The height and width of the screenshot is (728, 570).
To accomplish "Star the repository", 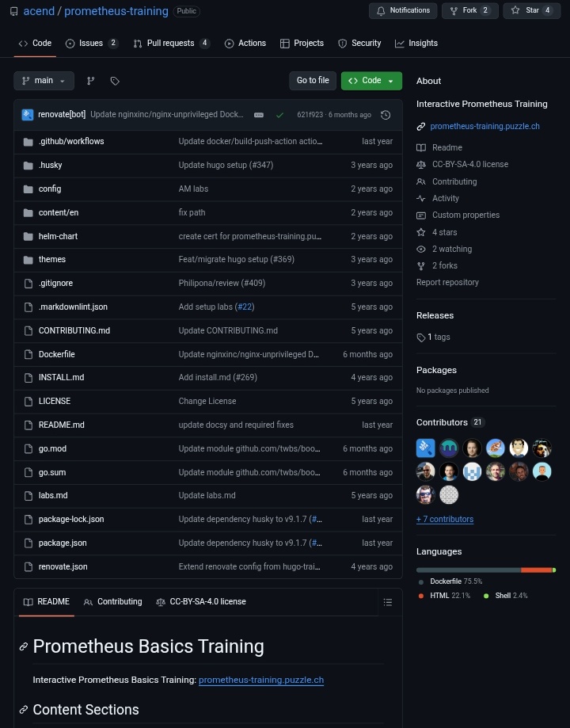I will pyautogui.click(x=531, y=10).
